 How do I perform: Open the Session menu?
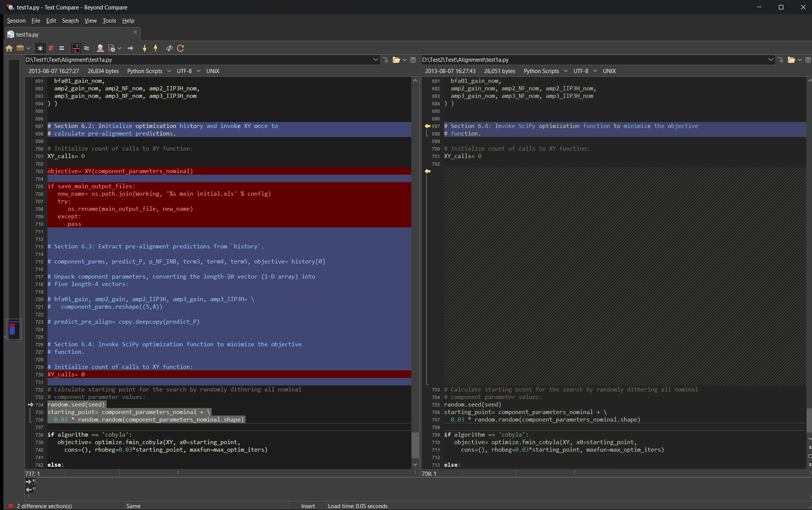pyautogui.click(x=16, y=21)
